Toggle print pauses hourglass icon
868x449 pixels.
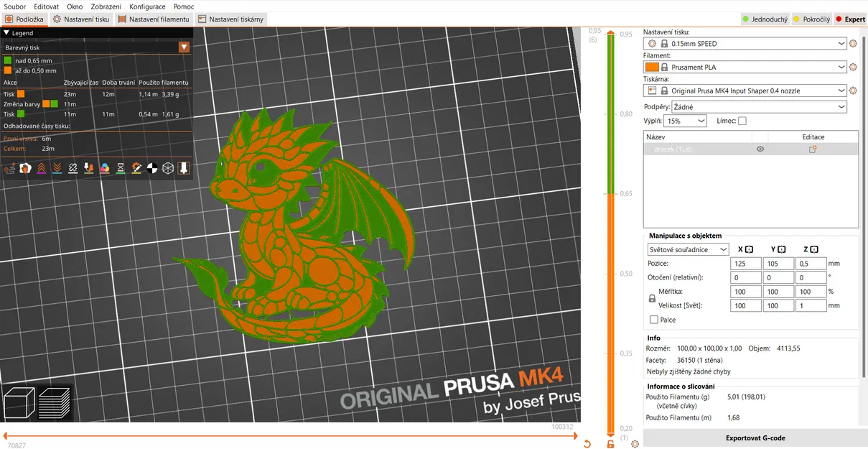(121, 168)
